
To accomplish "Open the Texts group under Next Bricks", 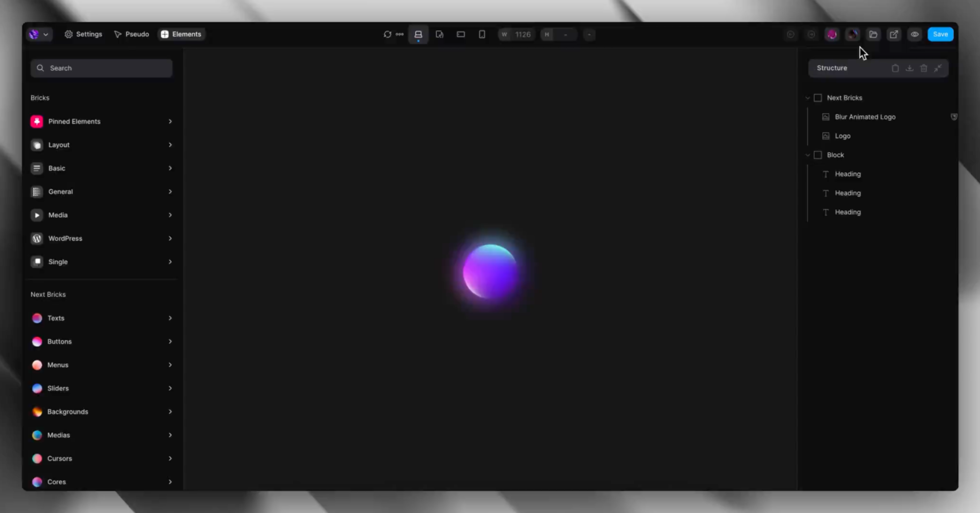I will [101, 318].
